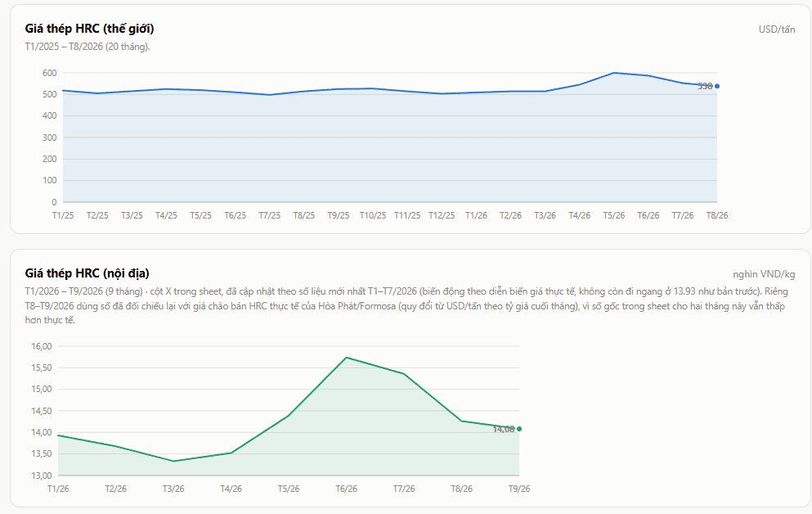Click the T12/25 axis label
Viewport: 812px width, 514px height.
pyautogui.click(x=442, y=215)
